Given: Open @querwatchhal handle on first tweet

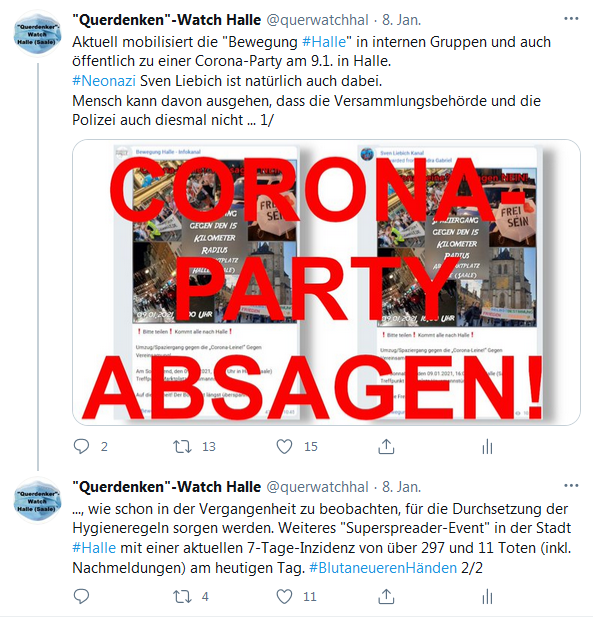Looking at the screenshot, I should [x=318, y=20].
